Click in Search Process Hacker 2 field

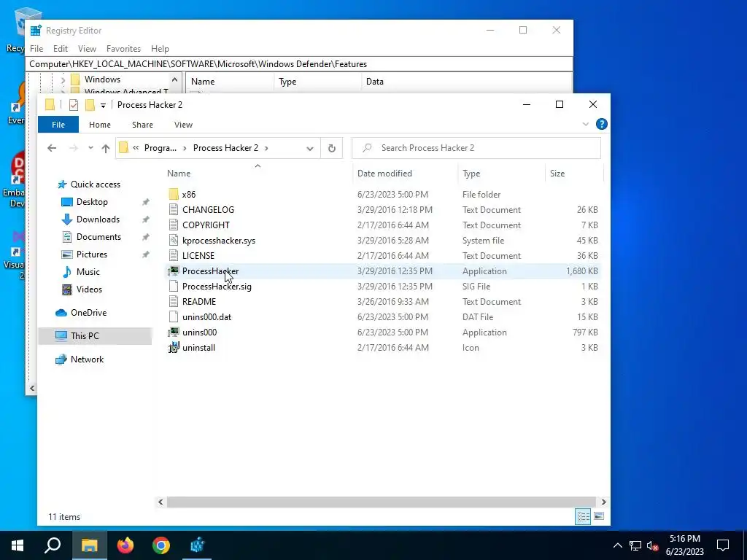coord(476,148)
